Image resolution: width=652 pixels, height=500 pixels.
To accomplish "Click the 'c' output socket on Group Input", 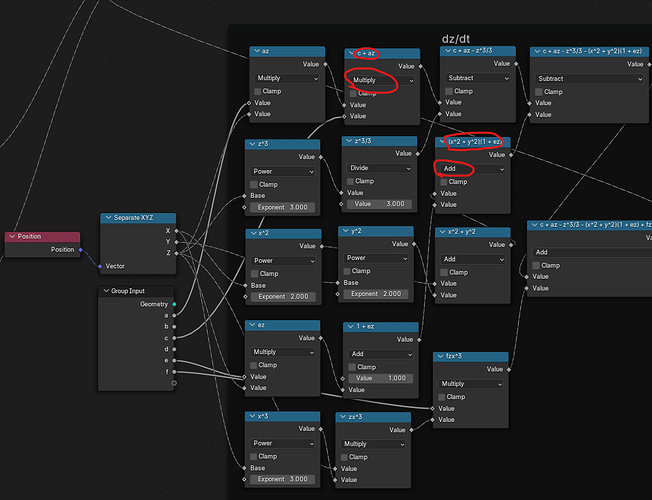I will click(174, 338).
